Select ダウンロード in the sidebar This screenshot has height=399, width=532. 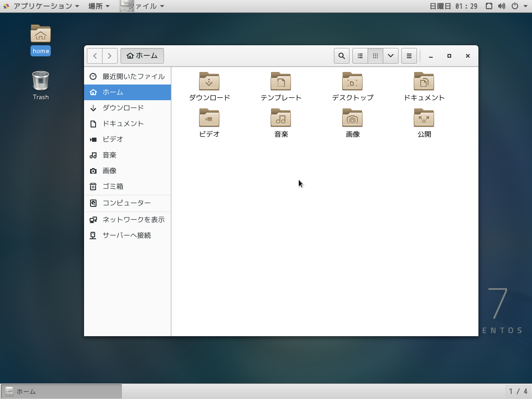click(x=127, y=108)
